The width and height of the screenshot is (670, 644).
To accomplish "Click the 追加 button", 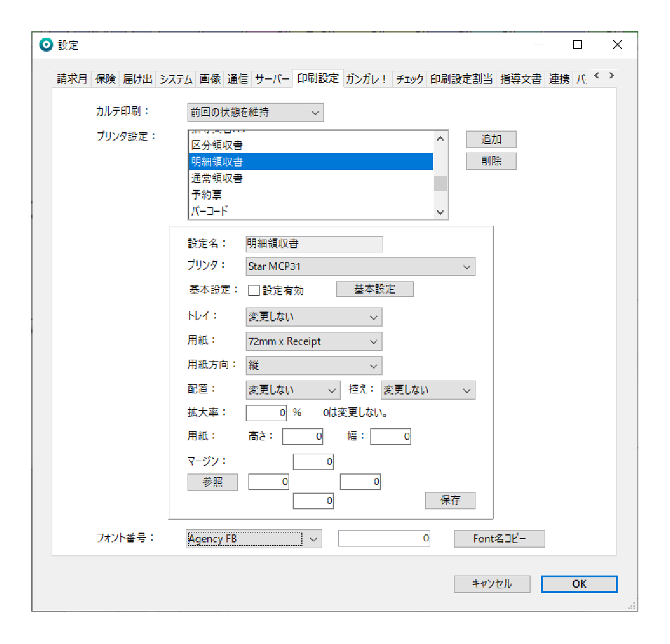I will point(491,139).
